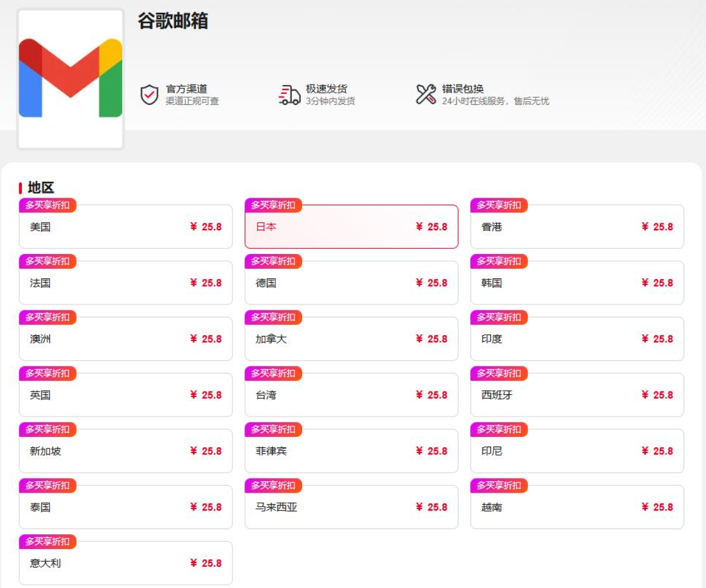Image resolution: width=706 pixels, height=588 pixels.
Task: Click the wrench tools icon for 错误包换
Action: pos(426,95)
